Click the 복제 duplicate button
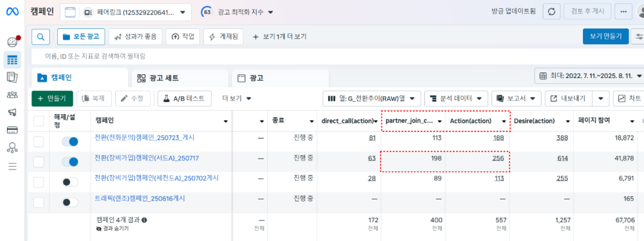Viewport: 644px width, 241px height. pyautogui.click(x=94, y=98)
